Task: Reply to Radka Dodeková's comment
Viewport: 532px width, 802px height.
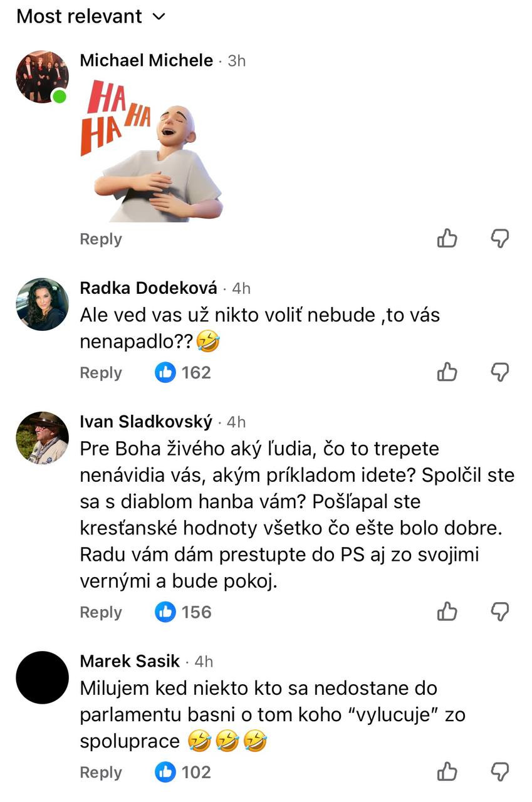Action: click(101, 373)
